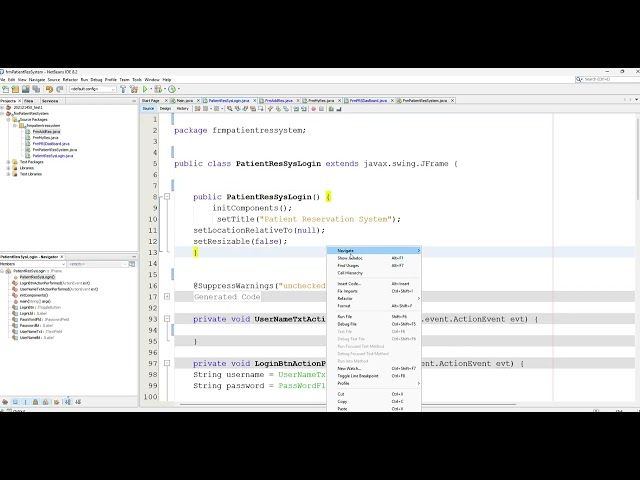Viewport: 640px width, 480px height.
Task: Click the New File toolbar icon
Action: [5, 89]
